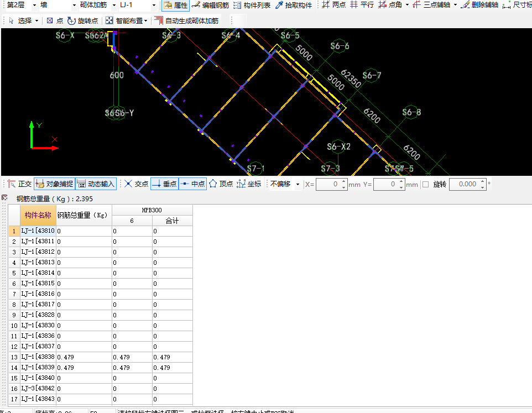Choose the 旋转点 rotate point tool
The height and width of the screenshot is (413, 532).
tap(83, 20)
